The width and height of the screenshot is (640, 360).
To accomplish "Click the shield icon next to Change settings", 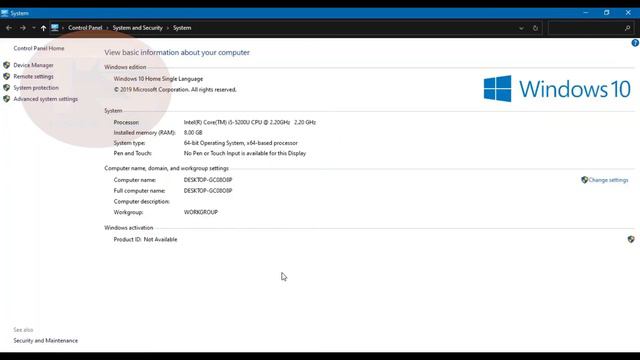I will [x=584, y=180].
